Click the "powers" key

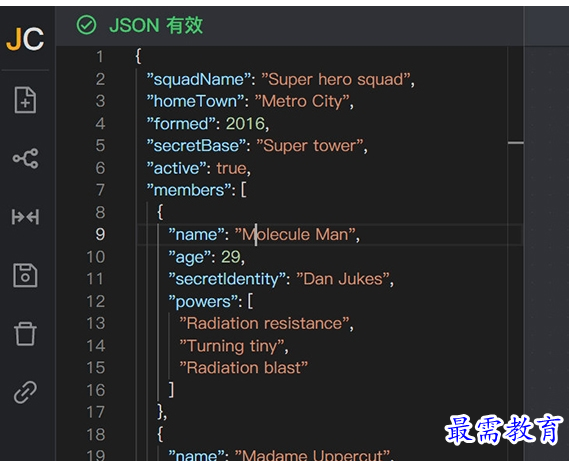coord(203,302)
